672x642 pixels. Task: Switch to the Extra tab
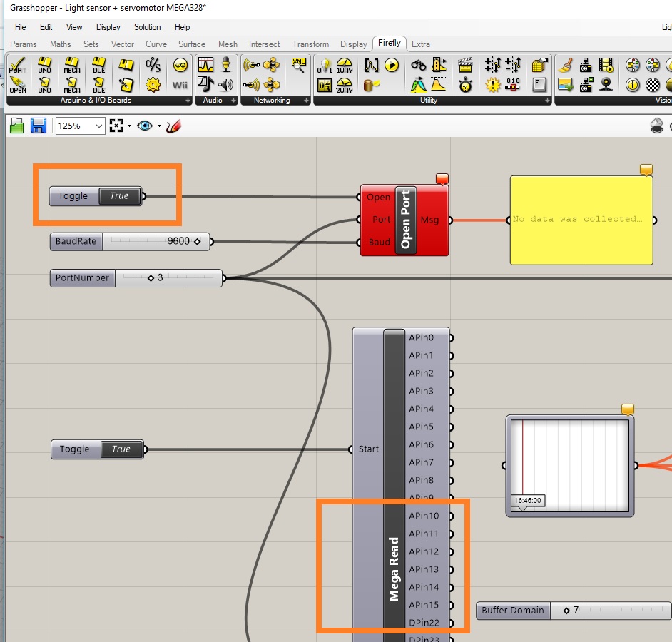(421, 44)
